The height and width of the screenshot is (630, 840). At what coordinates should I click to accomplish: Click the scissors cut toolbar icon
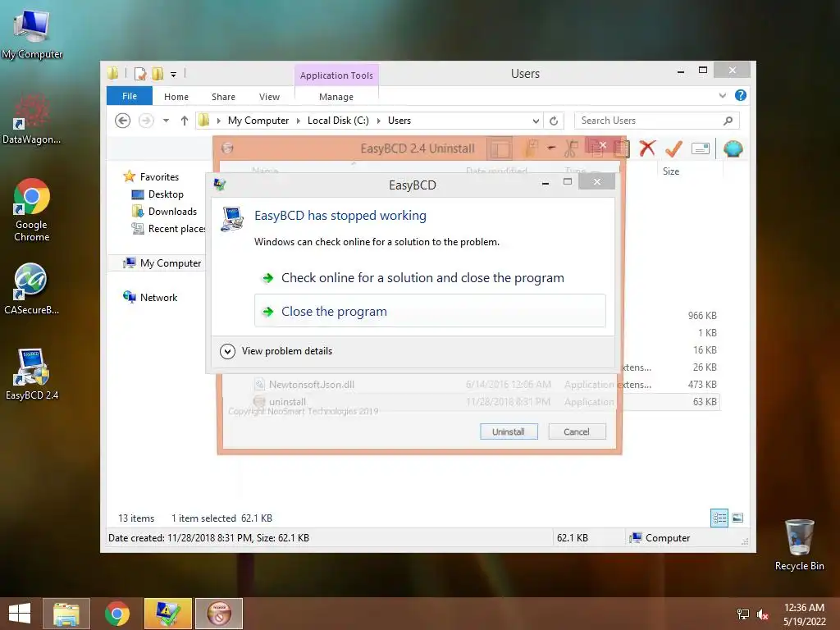[571, 148]
